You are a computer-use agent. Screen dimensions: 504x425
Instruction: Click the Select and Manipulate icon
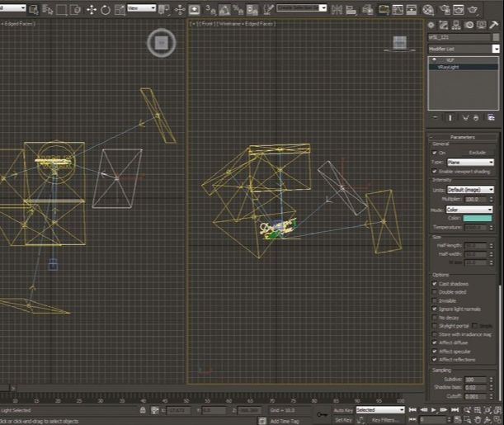(x=180, y=10)
